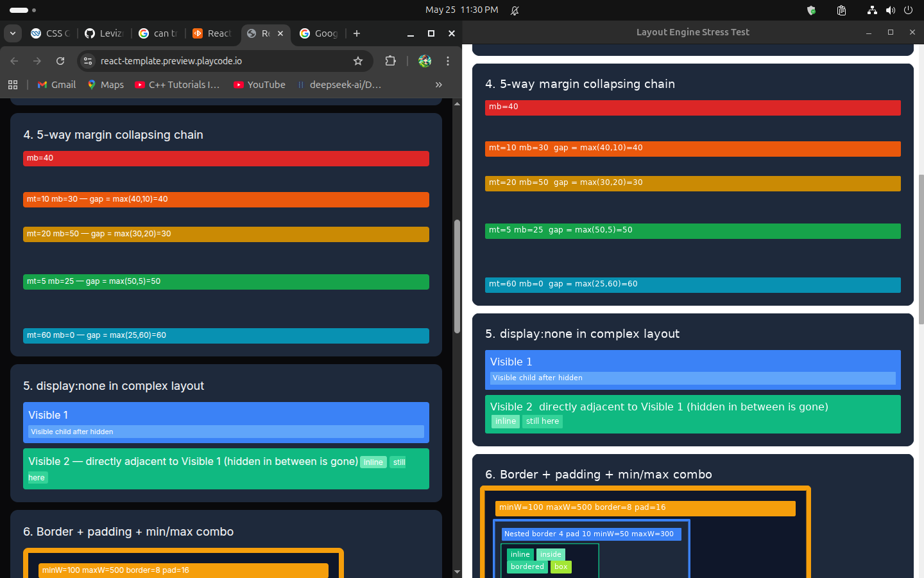Screen dimensions: 924x578
Task: Open the browser tab search dropdown arrow
Action: [x=13, y=33]
